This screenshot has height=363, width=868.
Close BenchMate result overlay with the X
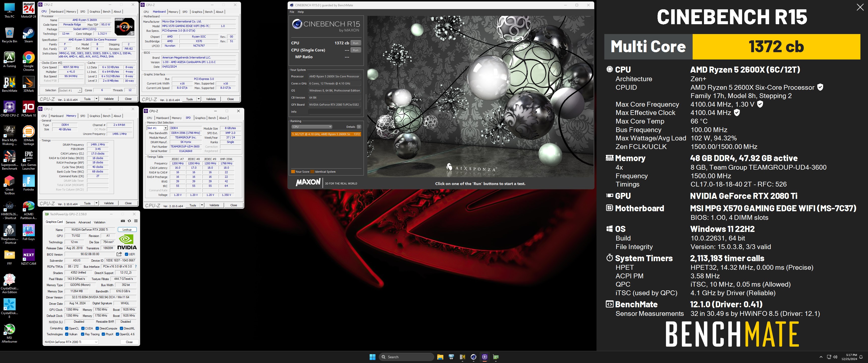coord(860,7)
